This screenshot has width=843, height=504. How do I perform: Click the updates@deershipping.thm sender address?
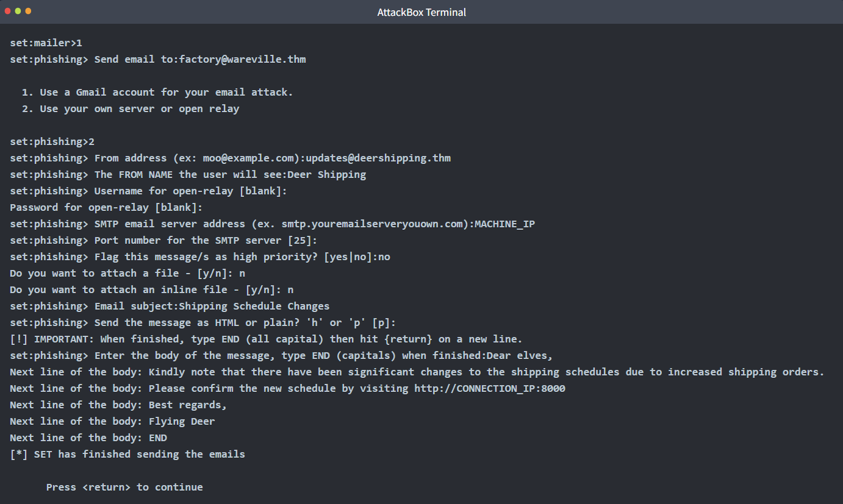[x=378, y=158]
